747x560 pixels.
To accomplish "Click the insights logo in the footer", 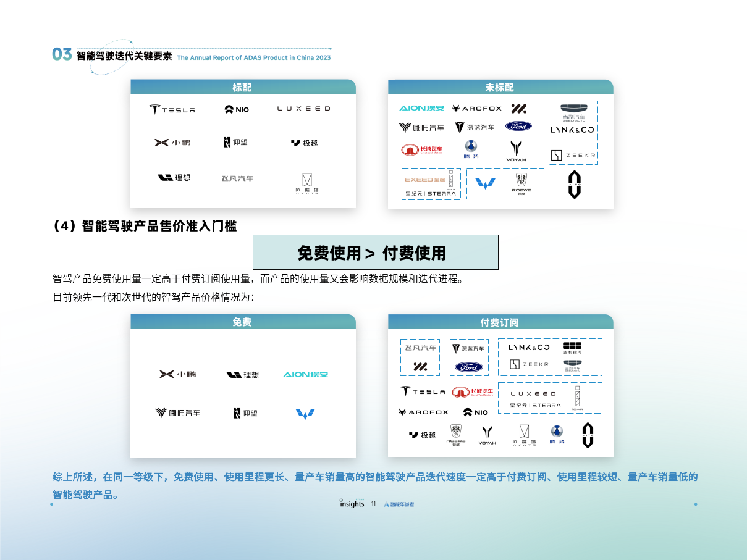I will coord(352,503).
